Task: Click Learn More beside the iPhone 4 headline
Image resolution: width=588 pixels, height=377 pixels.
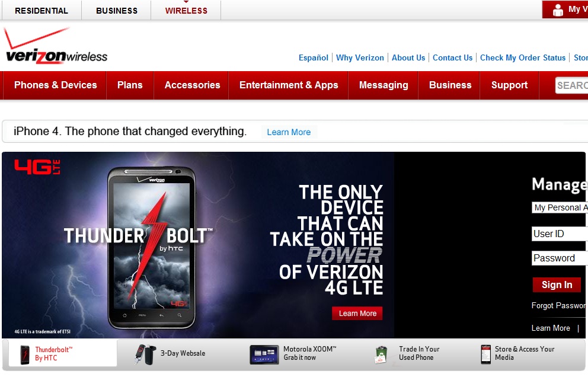Action: coord(289,132)
